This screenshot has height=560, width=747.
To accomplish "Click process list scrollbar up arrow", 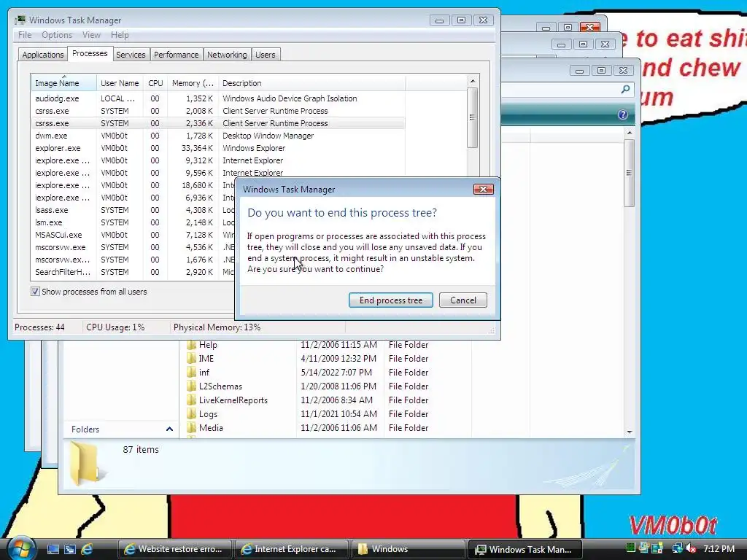I will point(473,81).
